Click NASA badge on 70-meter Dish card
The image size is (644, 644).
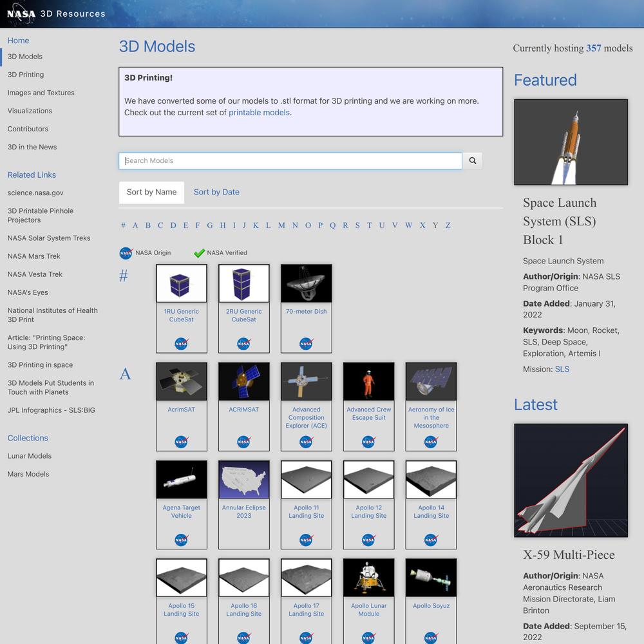306,343
